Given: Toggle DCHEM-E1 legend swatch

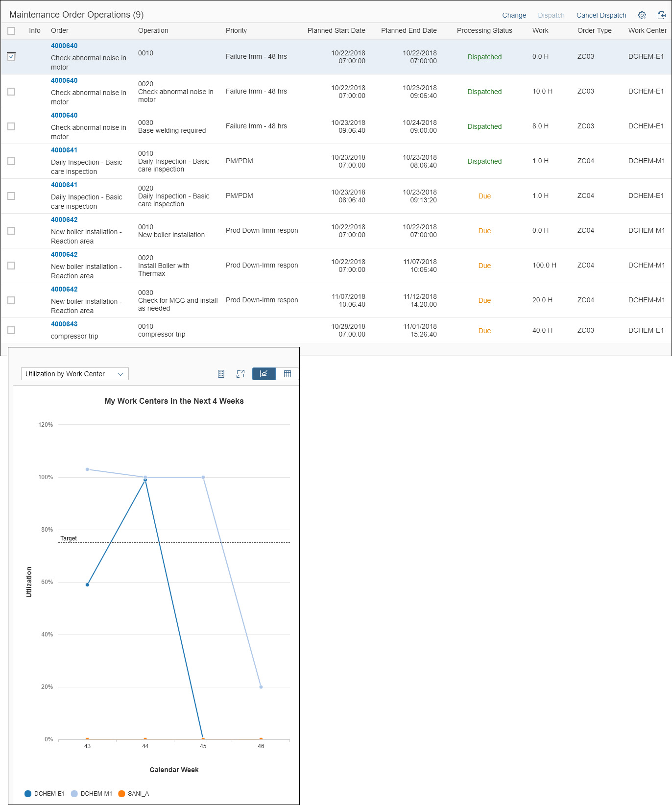Looking at the screenshot, I should 28,794.
